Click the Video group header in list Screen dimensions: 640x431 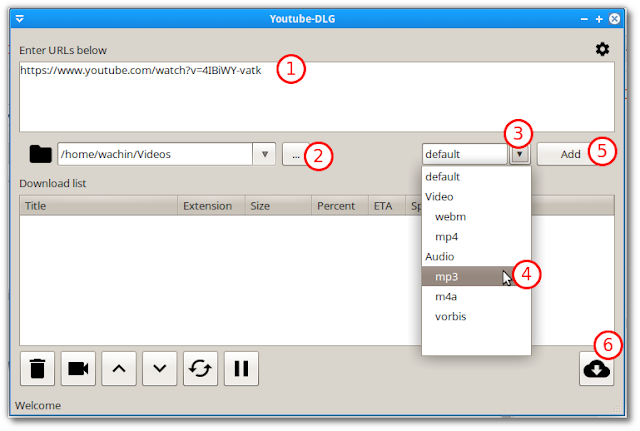click(476, 197)
